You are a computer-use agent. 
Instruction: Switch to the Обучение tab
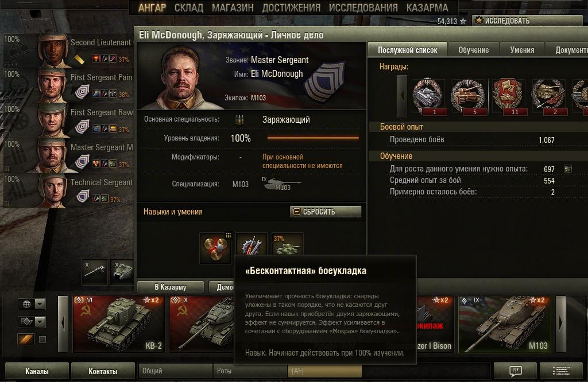(473, 50)
